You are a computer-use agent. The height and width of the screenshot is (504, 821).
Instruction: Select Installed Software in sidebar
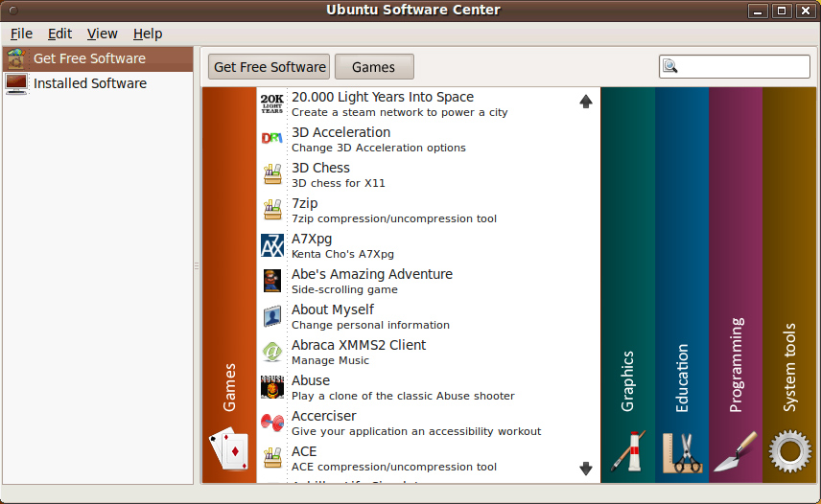tap(98, 83)
